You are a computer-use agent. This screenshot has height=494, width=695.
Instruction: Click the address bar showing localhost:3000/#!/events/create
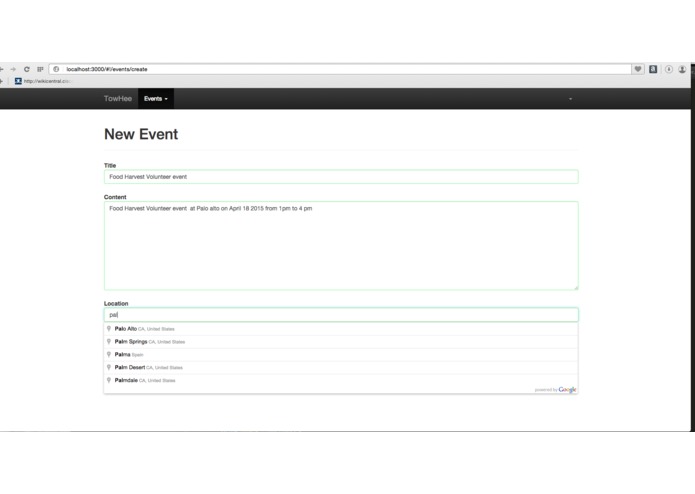[x=340, y=69]
